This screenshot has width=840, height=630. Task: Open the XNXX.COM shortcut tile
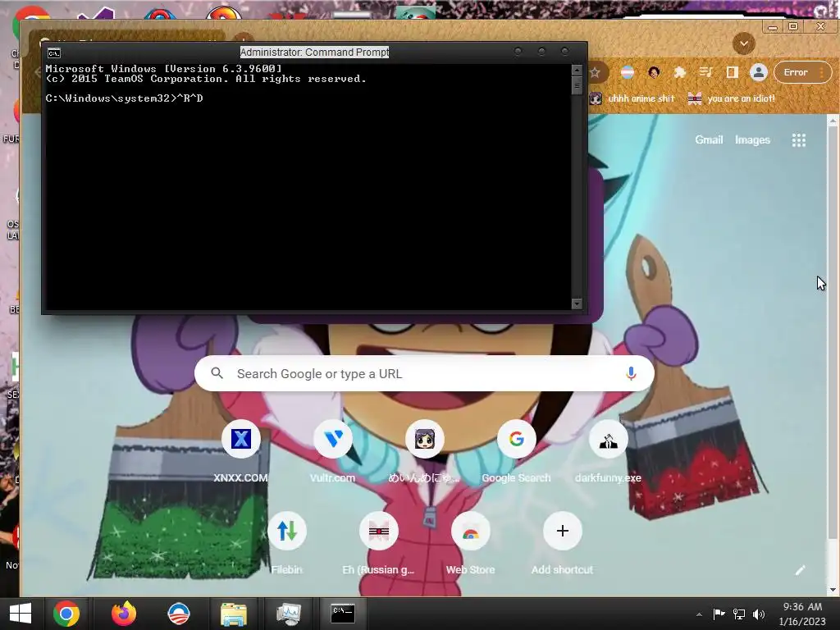tap(241, 440)
